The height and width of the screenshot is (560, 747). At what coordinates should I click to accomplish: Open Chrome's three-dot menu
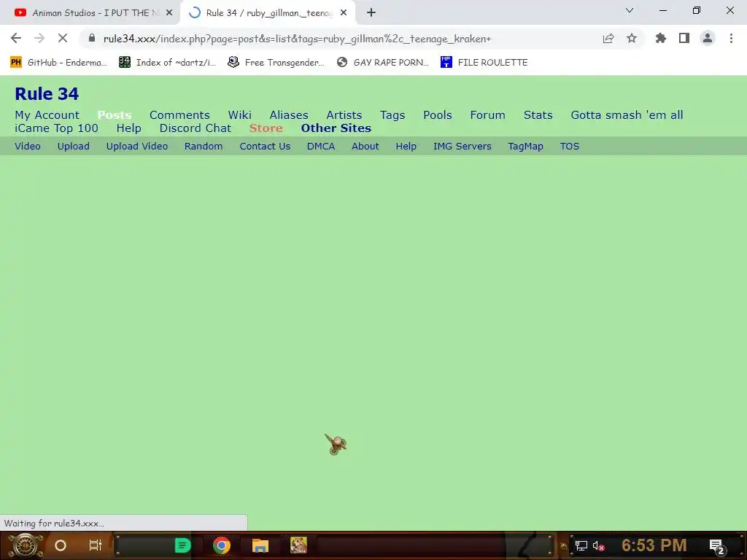(731, 39)
